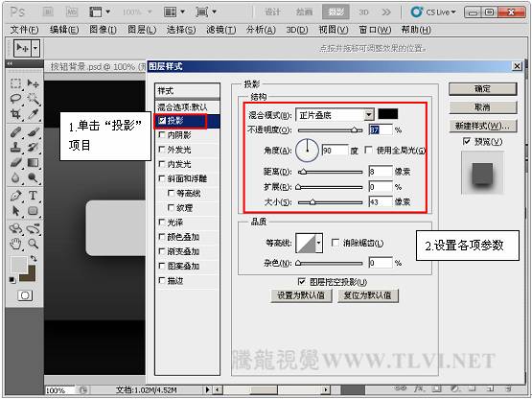This screenshot has height=399, width=532.
Task: Open the 滤镜 menu
Action: click(x=220, y=30)
